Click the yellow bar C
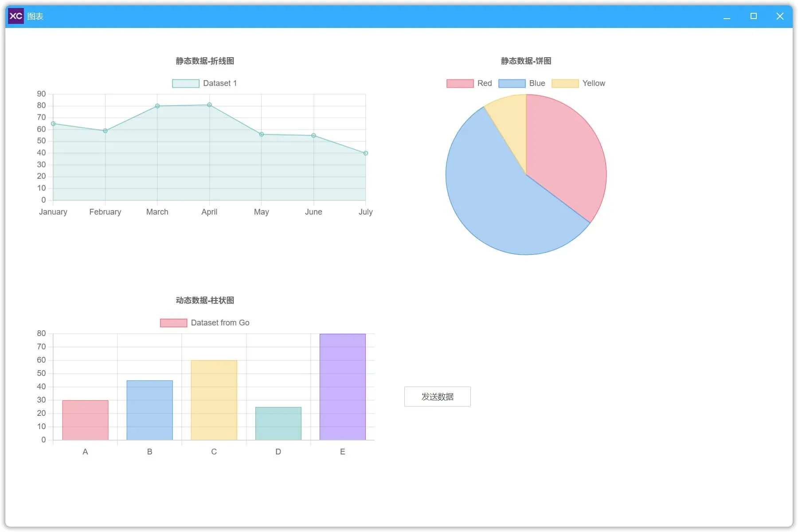The width and height of the screenshot is (798, 532). tap(214, 400)
